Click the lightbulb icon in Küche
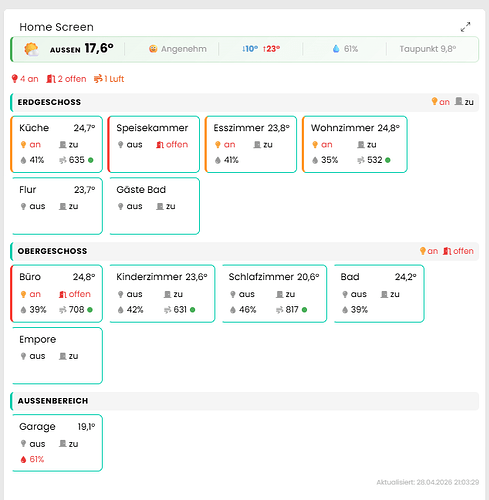 coord(23,145)
